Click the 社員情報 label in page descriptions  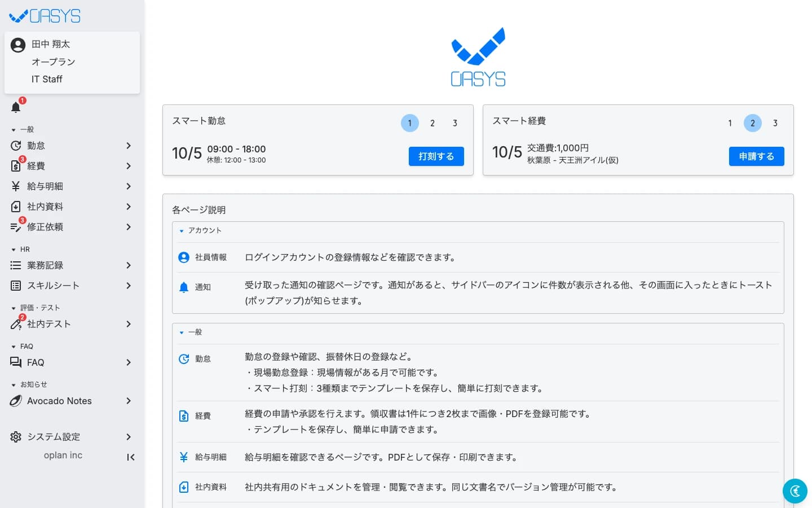click(211, 257)
